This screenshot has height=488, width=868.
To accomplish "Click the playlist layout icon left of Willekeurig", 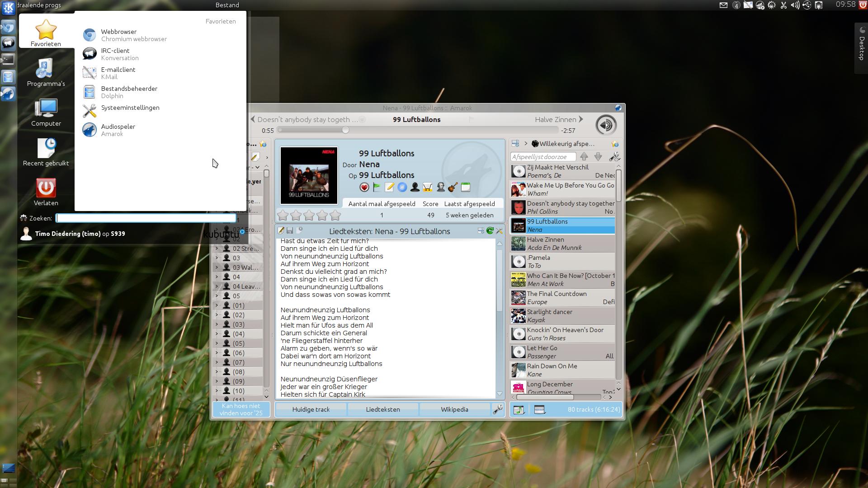I will (515, 144).
